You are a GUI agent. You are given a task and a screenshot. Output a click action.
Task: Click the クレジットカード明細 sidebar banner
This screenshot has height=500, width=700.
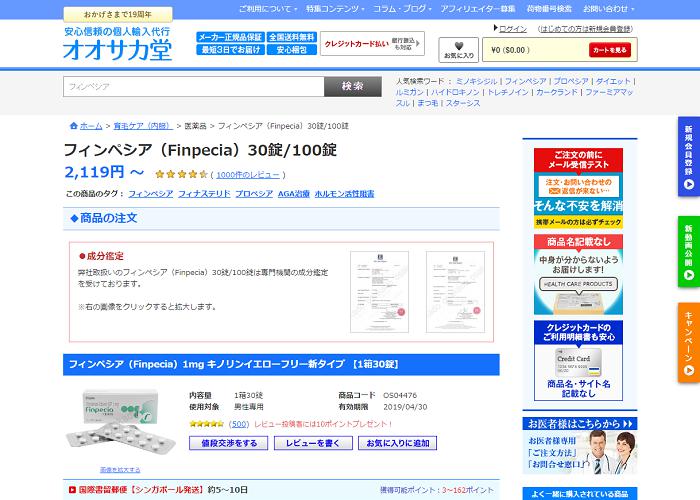(x=578, y=360)
